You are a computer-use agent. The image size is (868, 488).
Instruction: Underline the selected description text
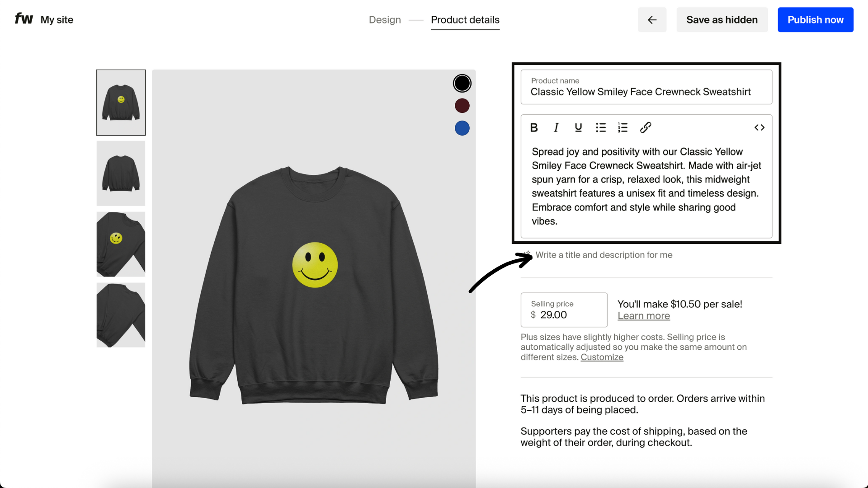578,128
